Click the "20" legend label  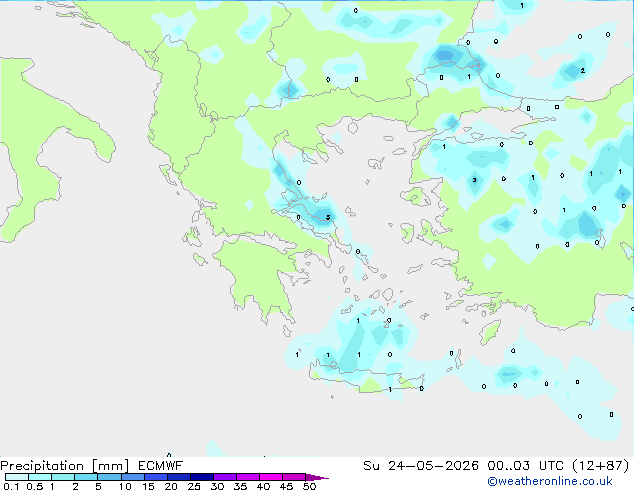click(171, 486)
